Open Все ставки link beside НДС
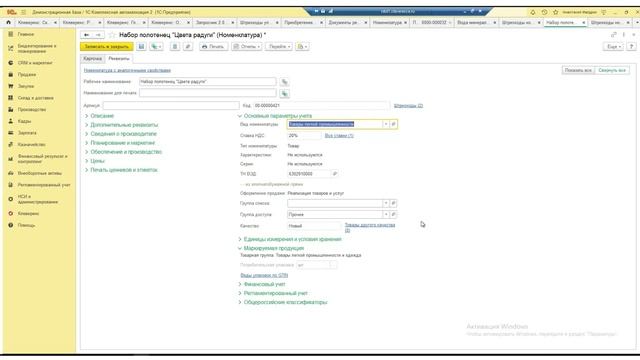 click(x=339, y=136)
